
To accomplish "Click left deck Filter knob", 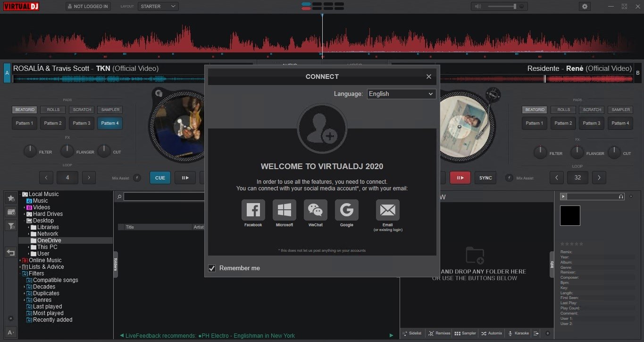I will [x=30, y=152].
